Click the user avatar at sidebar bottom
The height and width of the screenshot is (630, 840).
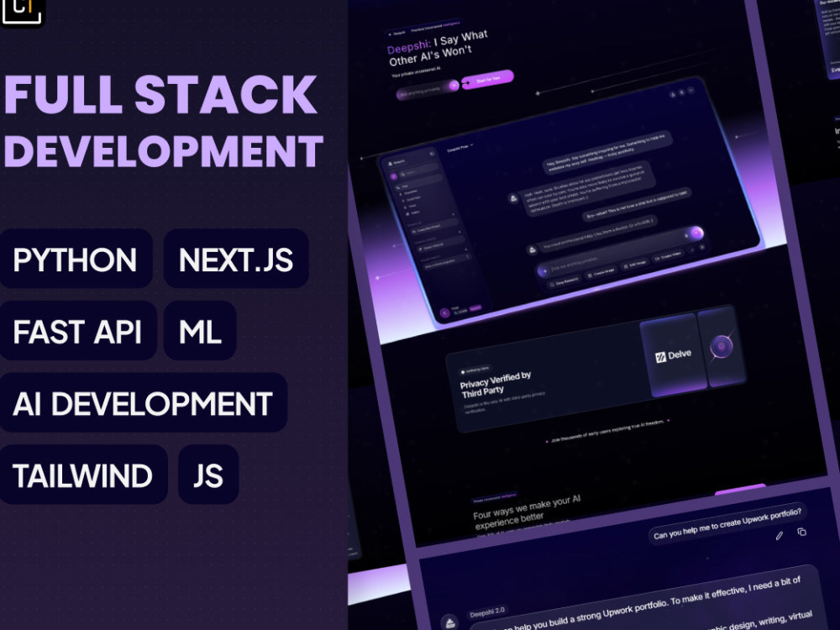point(444,312)
